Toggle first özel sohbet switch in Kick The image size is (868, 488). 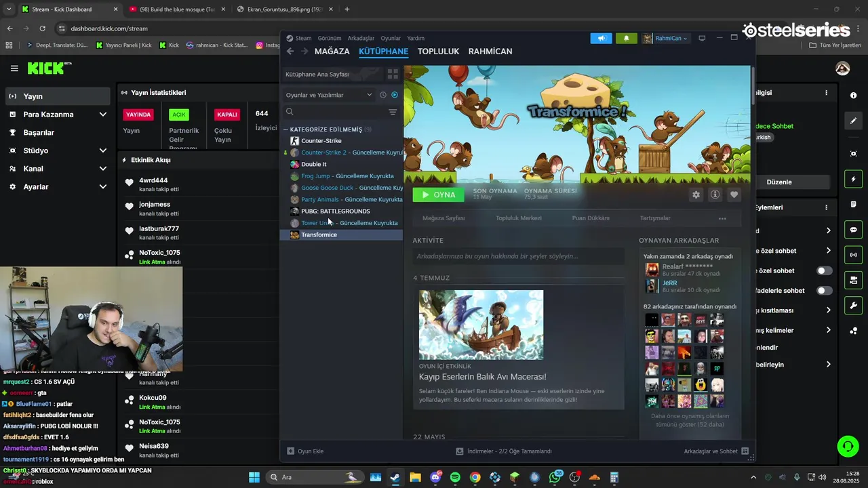point(824,270)
